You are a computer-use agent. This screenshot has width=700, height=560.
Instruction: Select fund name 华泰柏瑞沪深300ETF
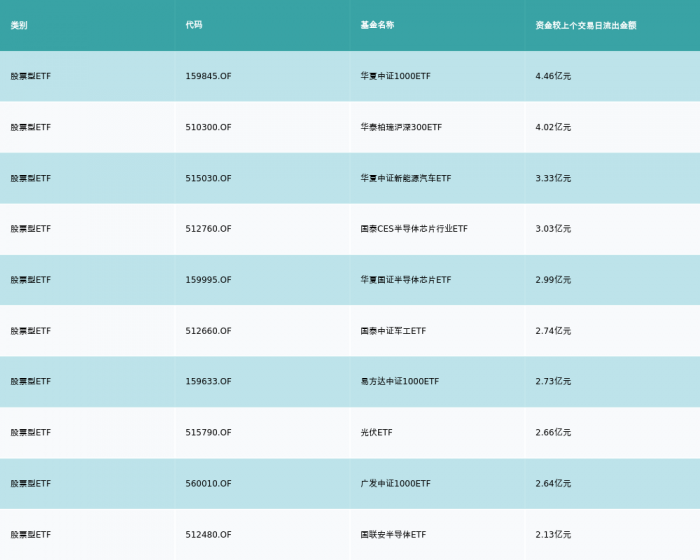pyautogui.click(x=401, y=127)
